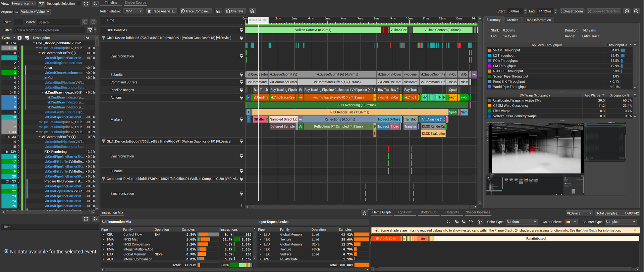
Task: Pin the Gfx1_Device track header
Action: pyautogui.click(x=241, y=142)
